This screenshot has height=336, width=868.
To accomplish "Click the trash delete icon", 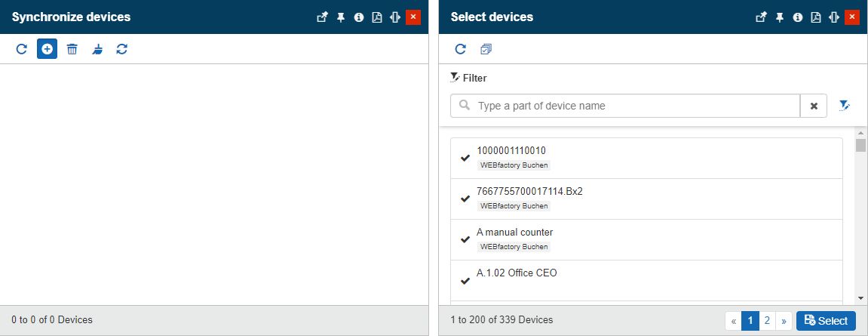I will [x=72, y=49].
